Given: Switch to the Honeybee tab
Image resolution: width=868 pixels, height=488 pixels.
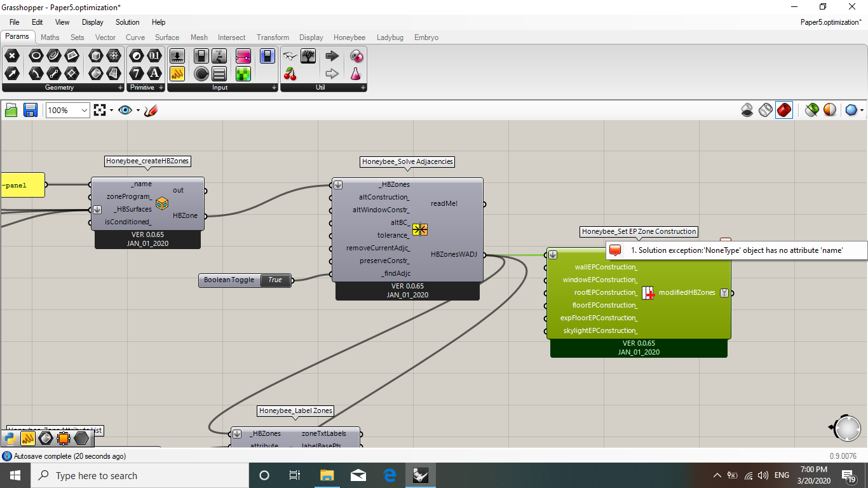Looking at the screenshot, I should 349,37.
